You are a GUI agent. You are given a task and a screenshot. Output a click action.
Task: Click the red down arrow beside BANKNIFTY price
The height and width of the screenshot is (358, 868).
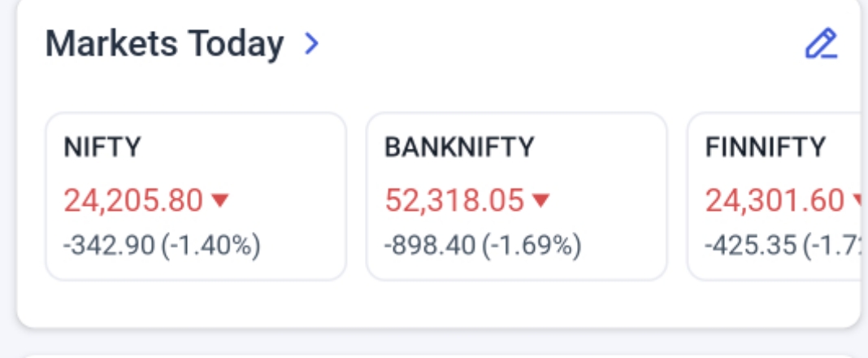541,200
